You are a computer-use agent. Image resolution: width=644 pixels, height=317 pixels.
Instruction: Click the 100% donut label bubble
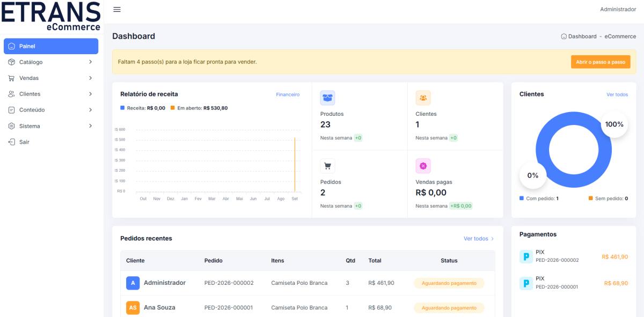click(614, 124)
